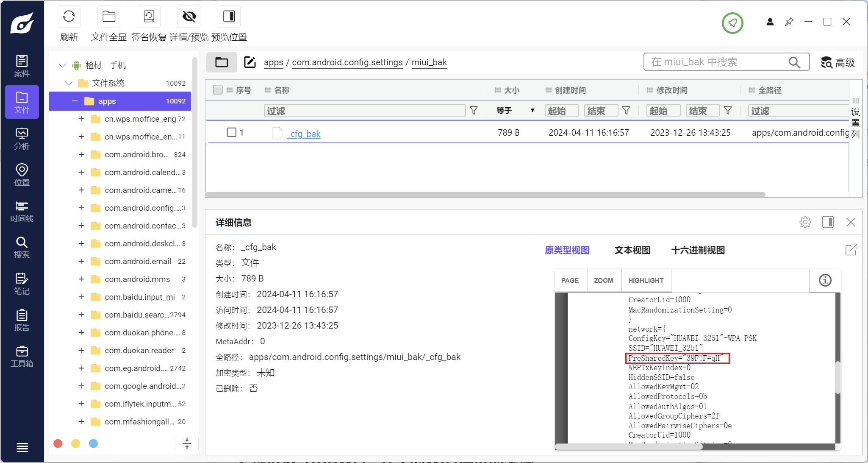Select the yellow color tag dot
The image size is (868, 463).
(x=76, y=443)
